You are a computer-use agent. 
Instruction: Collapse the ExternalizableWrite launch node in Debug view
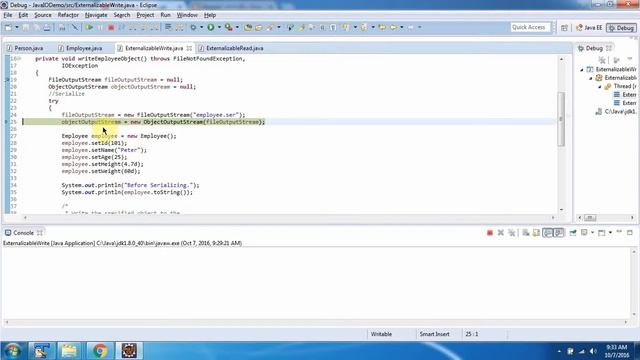tap(582, 69)
